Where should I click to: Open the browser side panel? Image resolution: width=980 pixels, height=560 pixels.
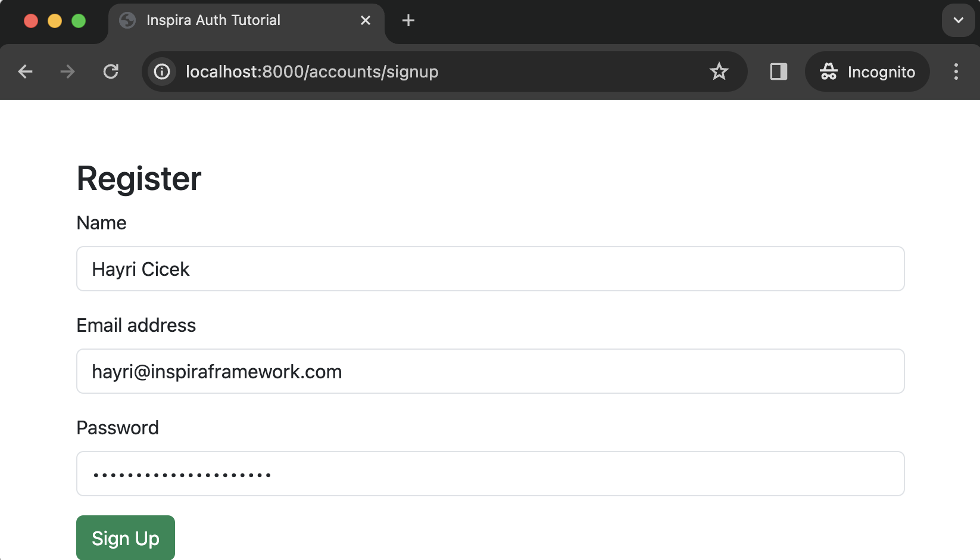click(779, 72)
